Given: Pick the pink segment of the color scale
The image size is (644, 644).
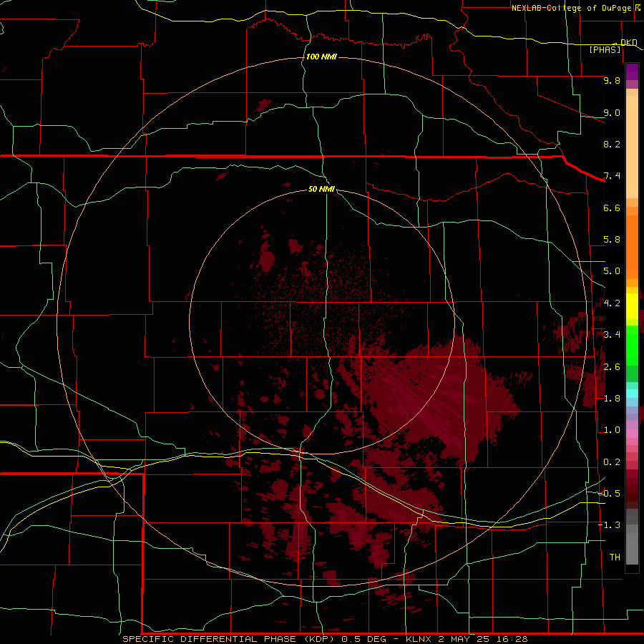Looking at the screenshot, I should pos(632,434).
